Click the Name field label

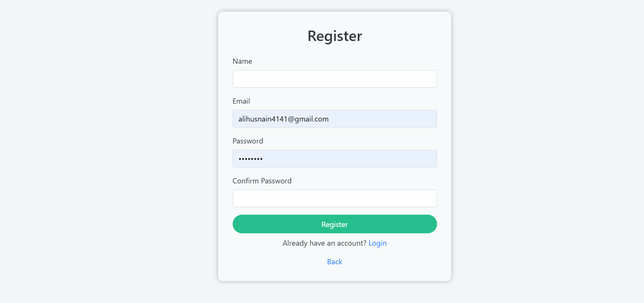click(x=242, y=61)
